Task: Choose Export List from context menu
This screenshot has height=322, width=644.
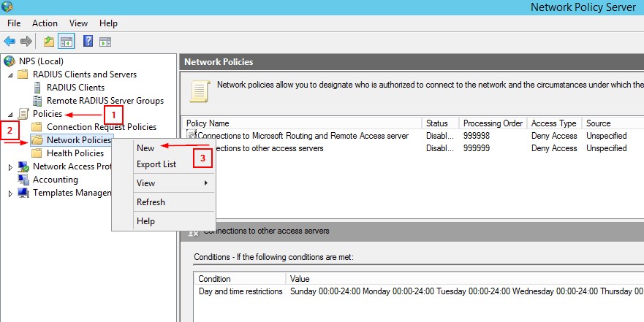Action: click(156, 164)
